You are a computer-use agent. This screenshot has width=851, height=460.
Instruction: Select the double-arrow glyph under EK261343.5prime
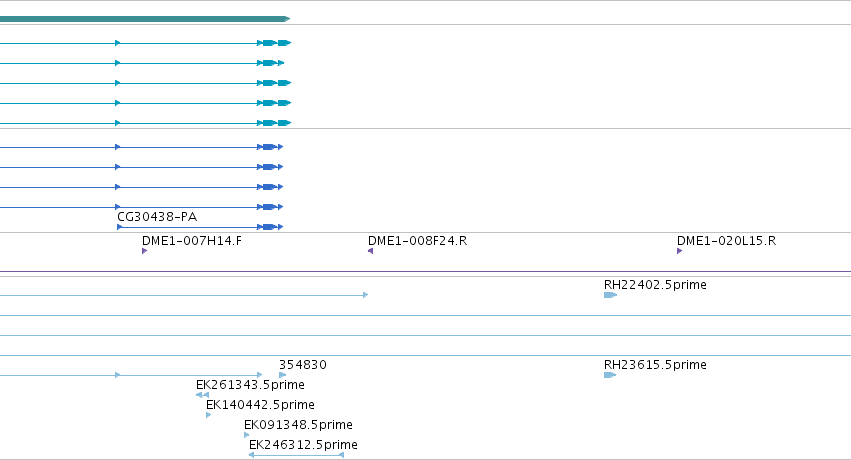click(202, 395)
